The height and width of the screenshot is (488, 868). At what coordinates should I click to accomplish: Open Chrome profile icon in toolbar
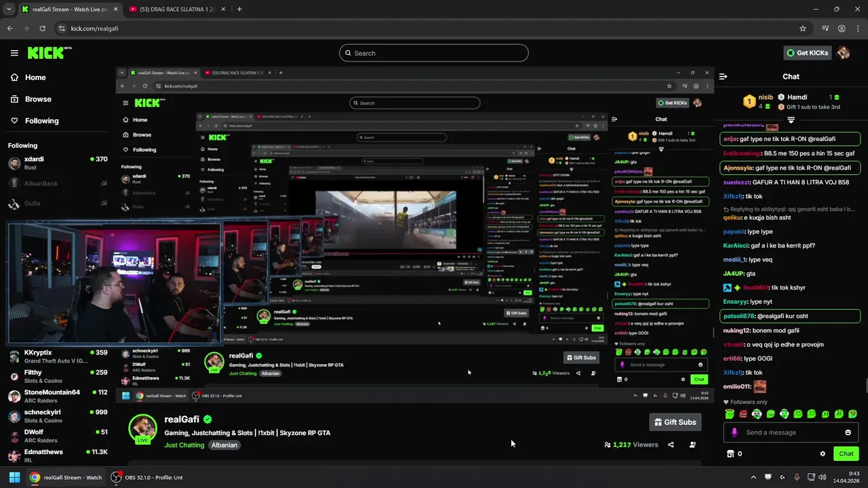(x=842, y=28)
